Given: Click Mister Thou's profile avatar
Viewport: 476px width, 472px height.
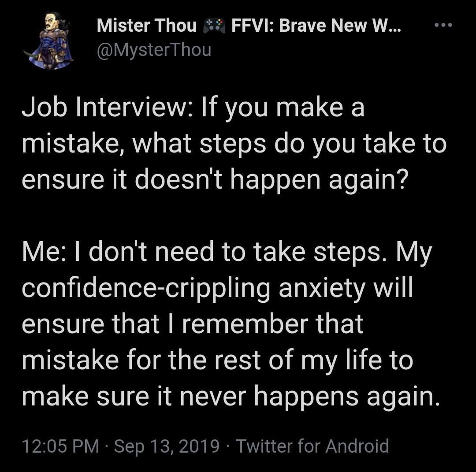Looking at the screenshot, I should (x=48, y=40).
